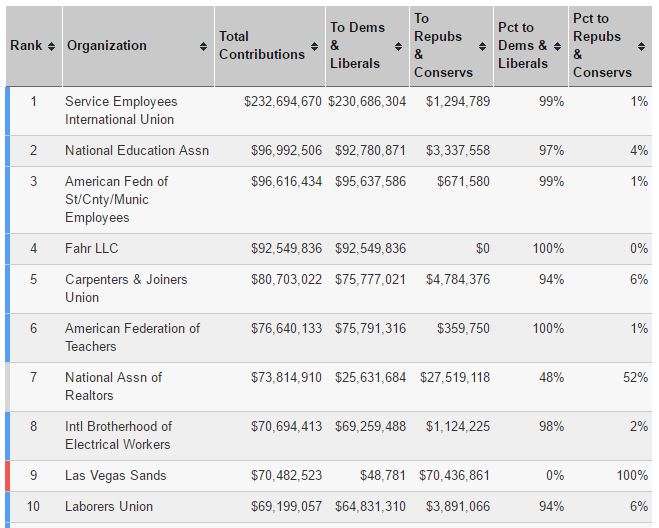Click red indicator bar beside Las Vegas Sands
This screenshot has height=528, width=659.
[x=8, y=476]
